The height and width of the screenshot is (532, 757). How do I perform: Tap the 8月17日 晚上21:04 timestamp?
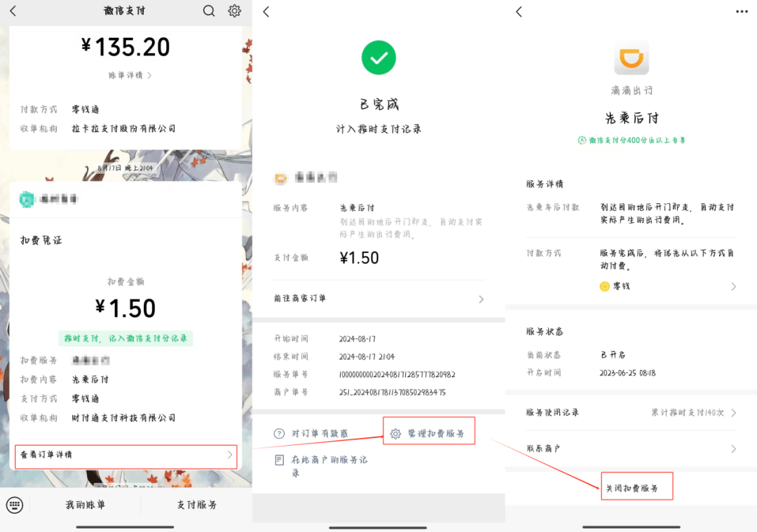tap(125, 168)
